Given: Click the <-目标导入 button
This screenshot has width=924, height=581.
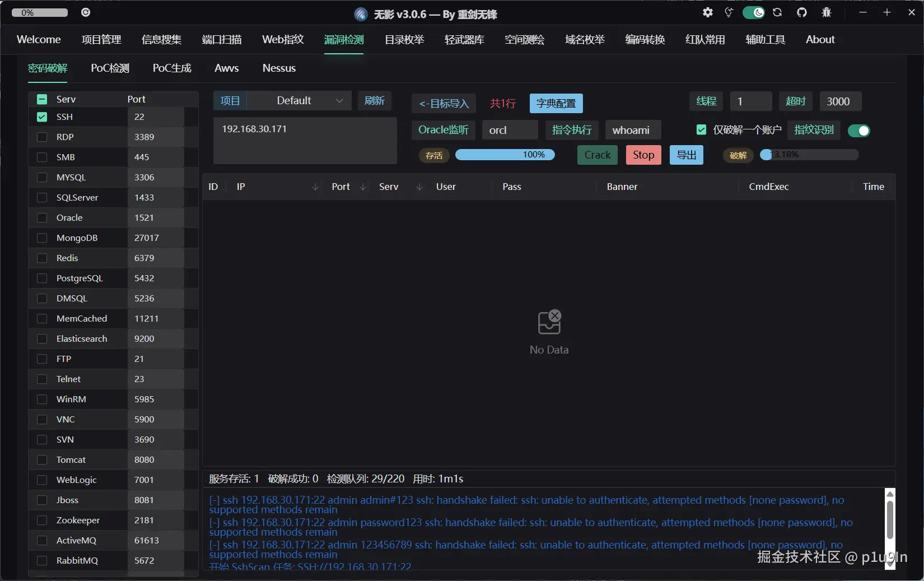Looking at the screenshot, I should click(444, 104).
